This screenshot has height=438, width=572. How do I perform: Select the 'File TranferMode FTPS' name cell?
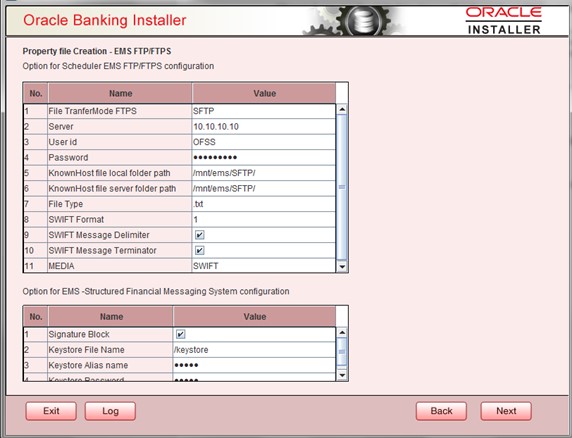tap(120, 111)
